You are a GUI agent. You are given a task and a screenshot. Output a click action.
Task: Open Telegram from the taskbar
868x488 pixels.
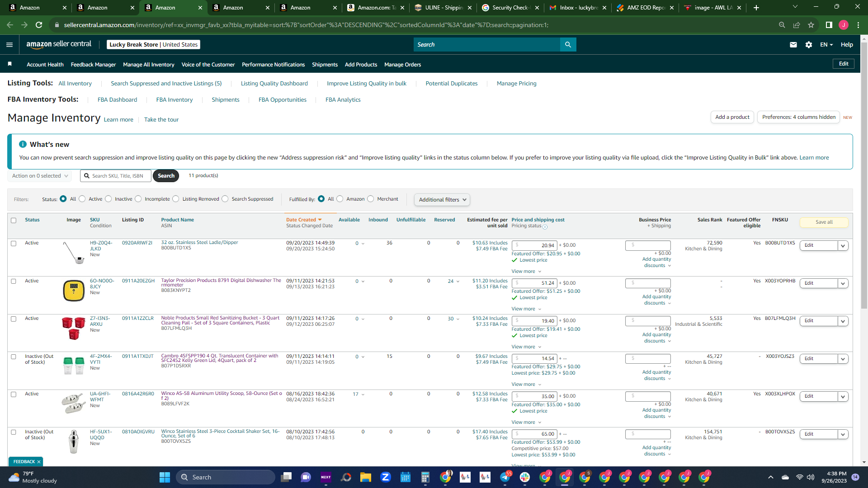coord(505,477)
